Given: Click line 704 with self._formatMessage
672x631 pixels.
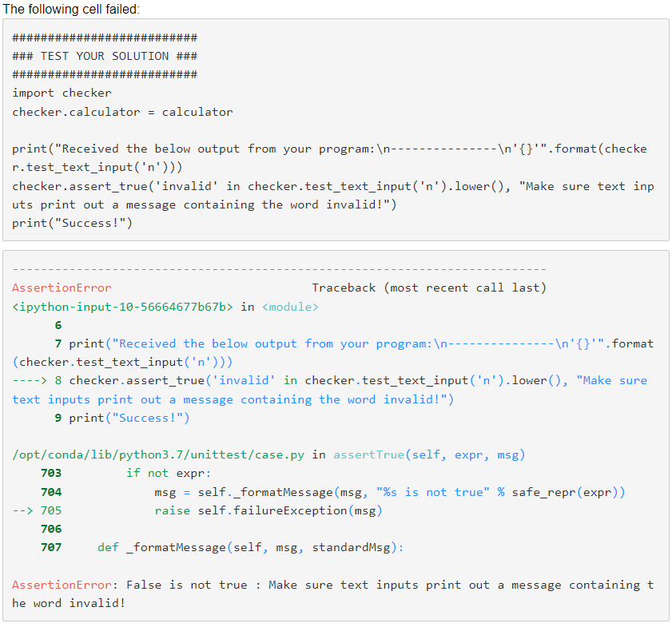Looking at the screenshot, I should coord(332,492).
